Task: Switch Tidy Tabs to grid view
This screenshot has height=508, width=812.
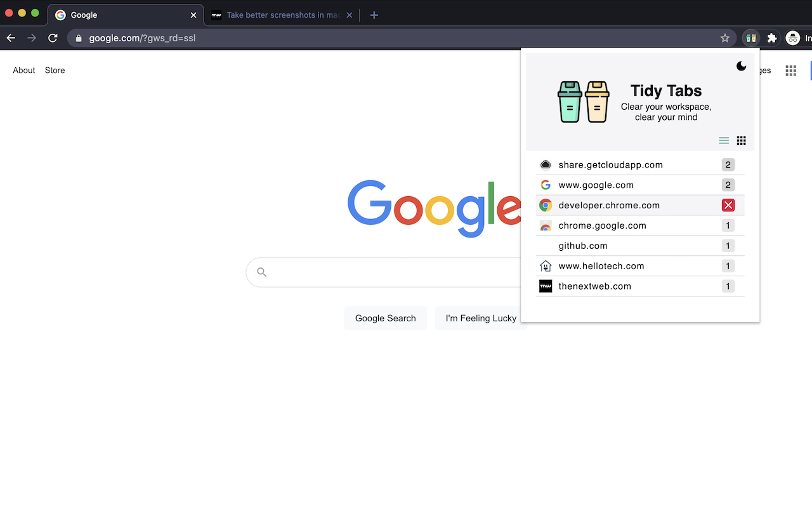Action: tap(741, 140)
